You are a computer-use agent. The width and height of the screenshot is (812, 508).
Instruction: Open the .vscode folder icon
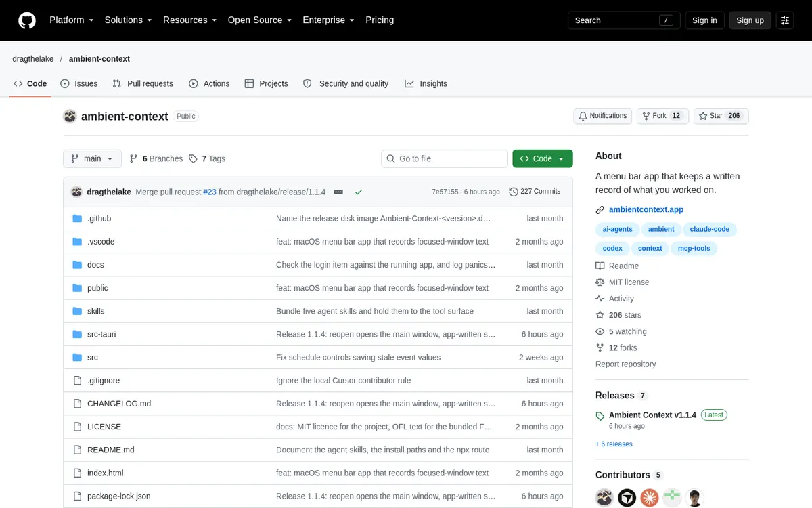[x=77, y=242]
